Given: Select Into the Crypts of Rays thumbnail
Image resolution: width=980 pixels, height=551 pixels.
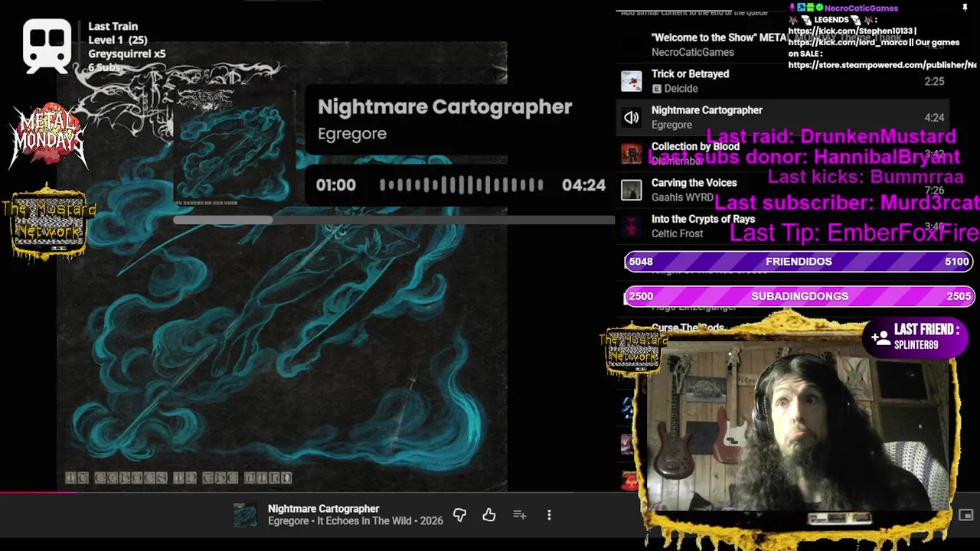Looking at the screenshot, I should [x=632, y=227].
